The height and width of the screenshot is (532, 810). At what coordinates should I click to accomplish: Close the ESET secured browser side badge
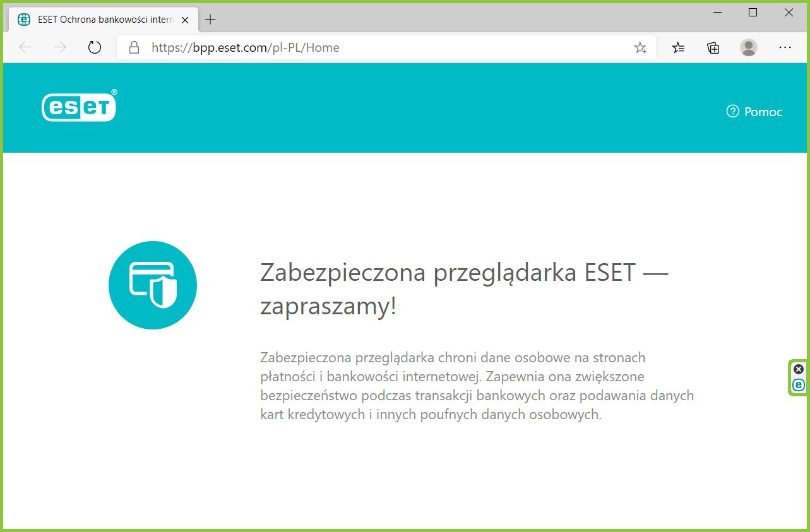point(799,369)
